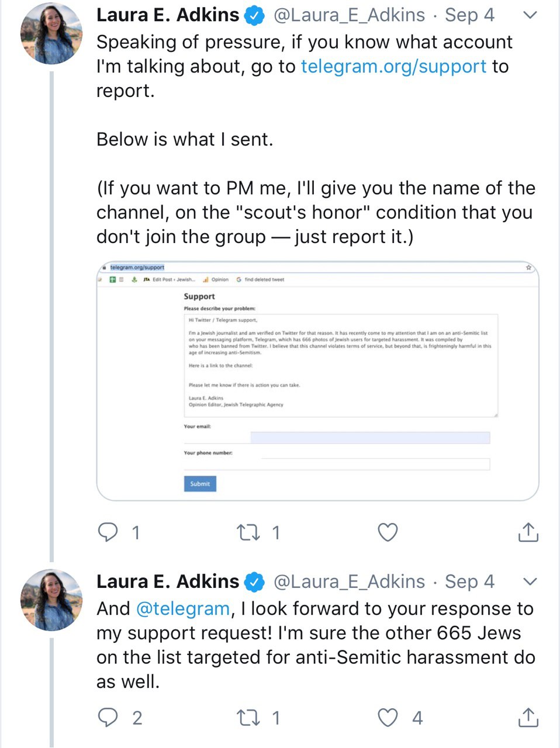Image resolution: width=560 pixels, height=748 pixels.
Task: Like the second tweet with 4 likes
Action: tap(388, 717)
